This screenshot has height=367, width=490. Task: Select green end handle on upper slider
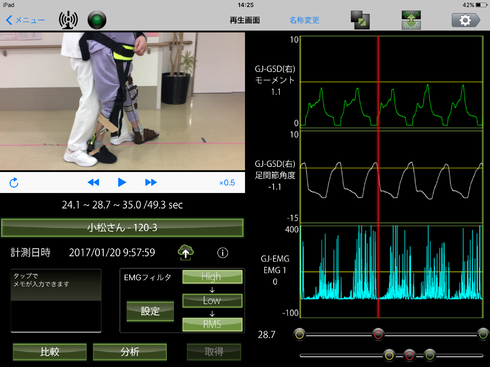[x=483, y=334]
